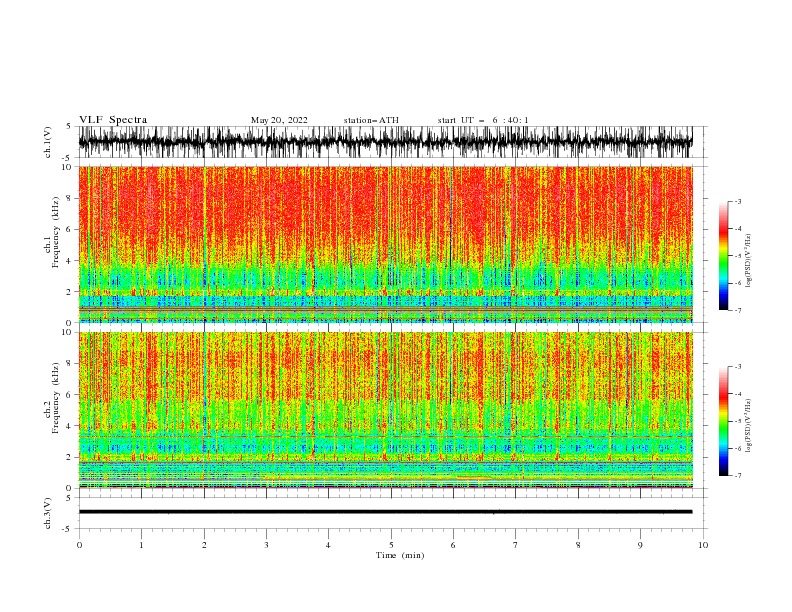This screenshot has width=792, height=612.
Task: Click the "-7" tick on ch.2 colorbar
Action: (738, 476)
